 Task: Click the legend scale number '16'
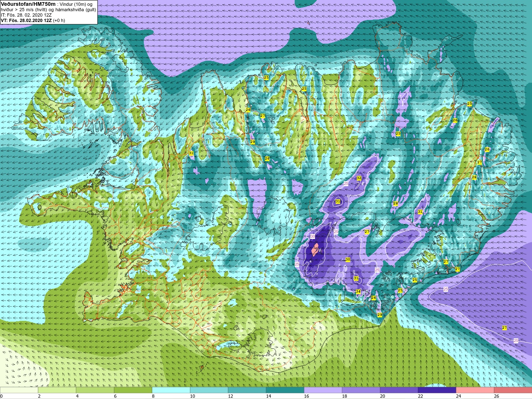[x=306, y=396]
